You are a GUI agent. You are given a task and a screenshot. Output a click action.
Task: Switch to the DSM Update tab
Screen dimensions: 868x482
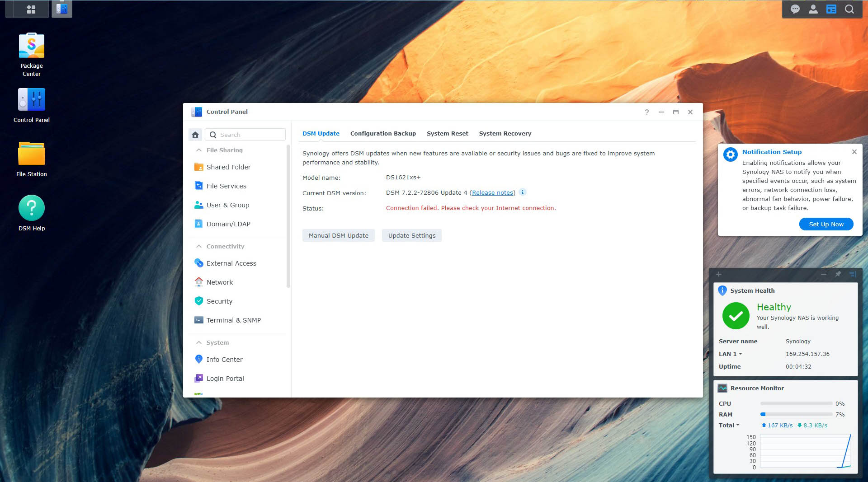[x=321, y=134]
